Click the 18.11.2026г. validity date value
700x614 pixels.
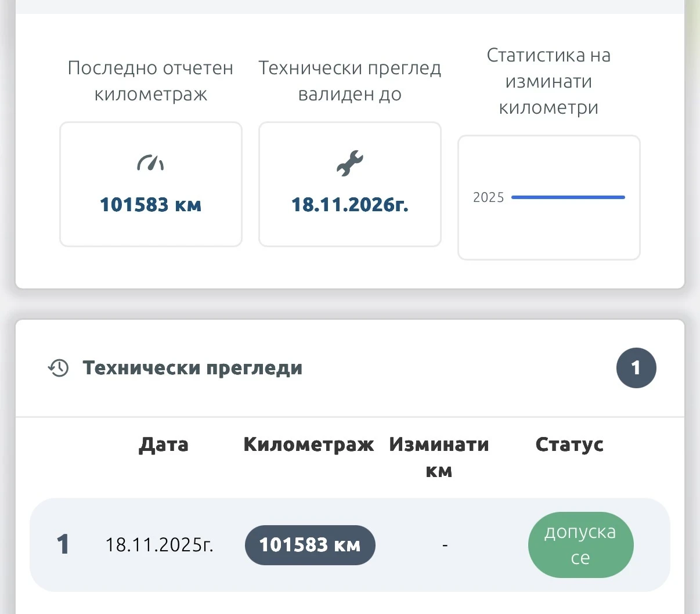[349, 205]
